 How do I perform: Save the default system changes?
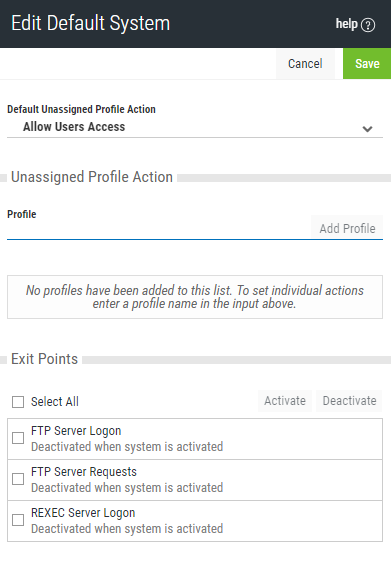pyautogui.click(x=367, y=64)
